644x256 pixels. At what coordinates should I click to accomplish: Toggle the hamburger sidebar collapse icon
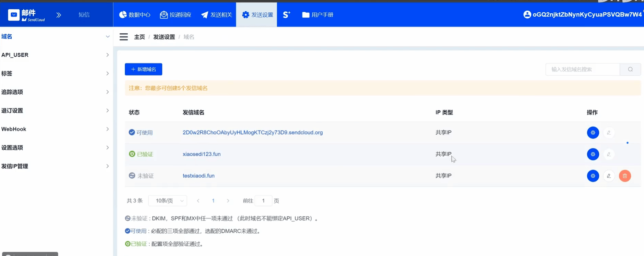point(124,37)
